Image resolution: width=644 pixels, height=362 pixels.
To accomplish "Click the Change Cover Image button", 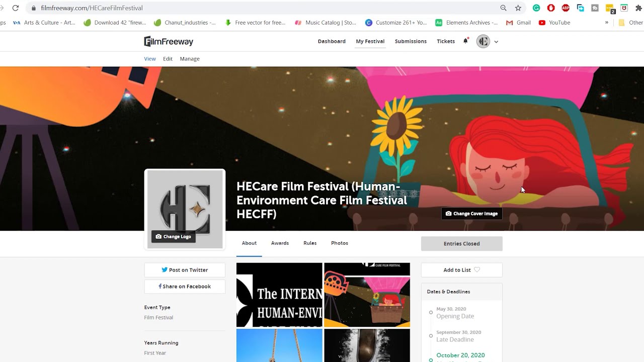I will click(472, 214).
